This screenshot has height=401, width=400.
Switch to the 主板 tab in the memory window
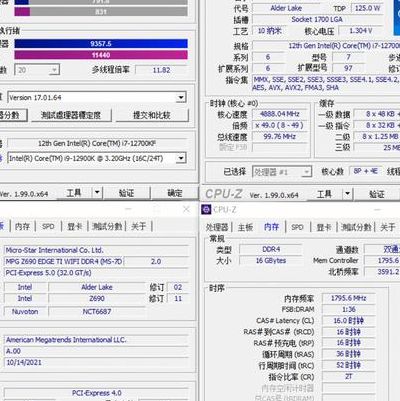click(x=245, y=227)
